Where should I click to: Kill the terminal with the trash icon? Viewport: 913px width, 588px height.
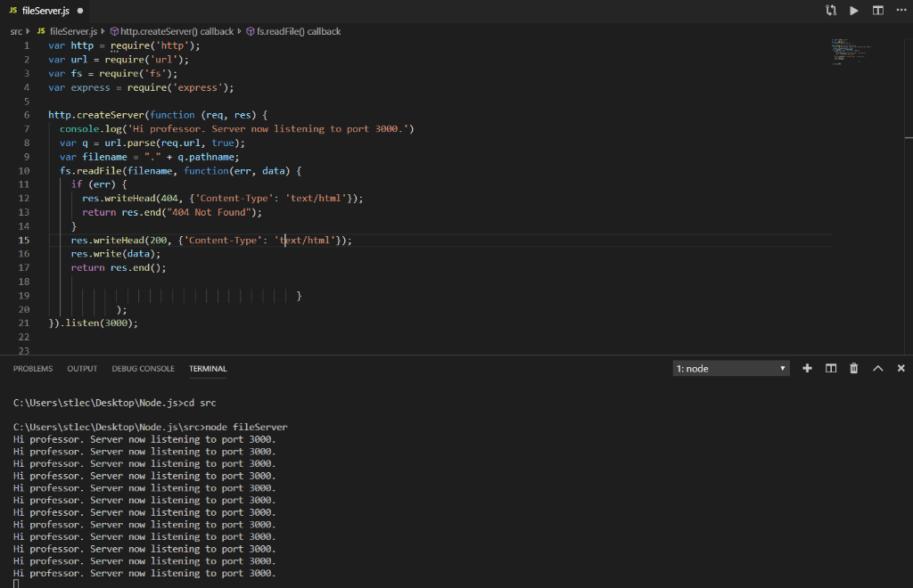click(854, 368)
